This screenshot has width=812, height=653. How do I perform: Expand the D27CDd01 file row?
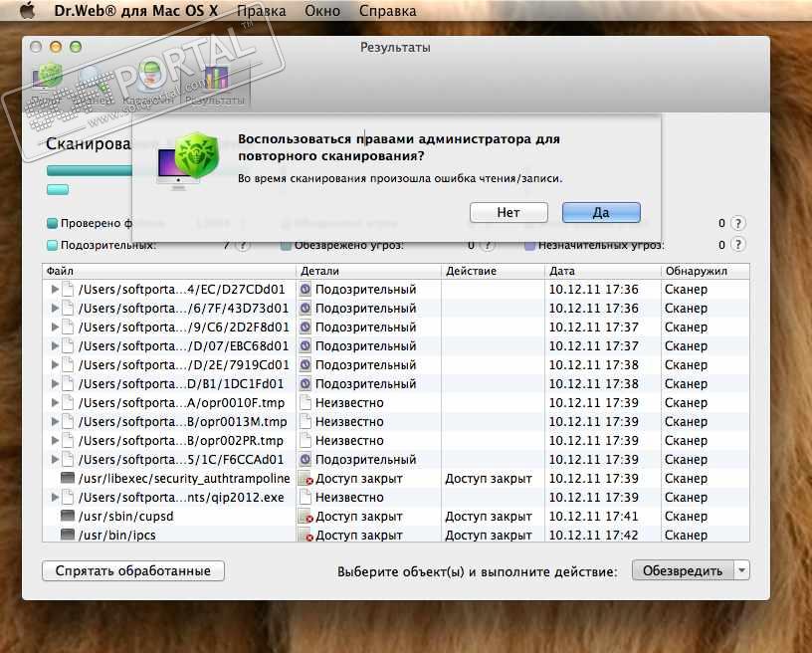[x=55, y=290]
